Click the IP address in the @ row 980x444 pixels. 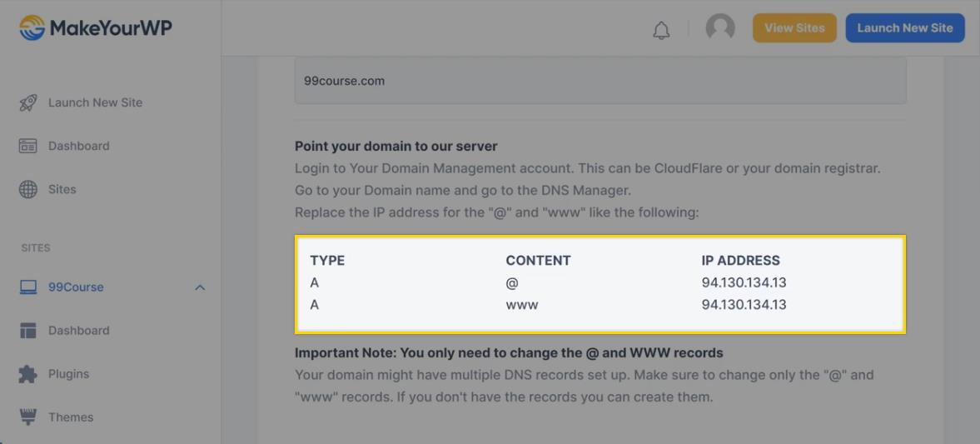point(744,282)
